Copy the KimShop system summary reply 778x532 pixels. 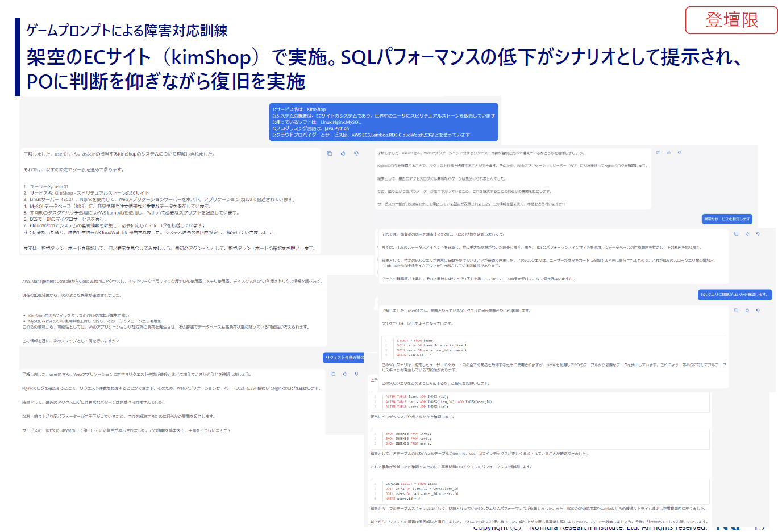[x=330, y=153]
